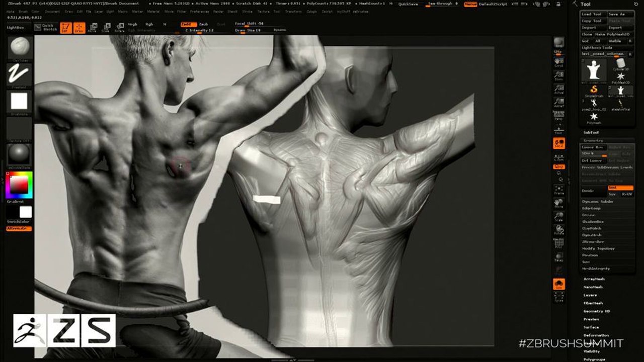
Task: Expand the Modify Topology section
Action: click(x=599, y=248)
